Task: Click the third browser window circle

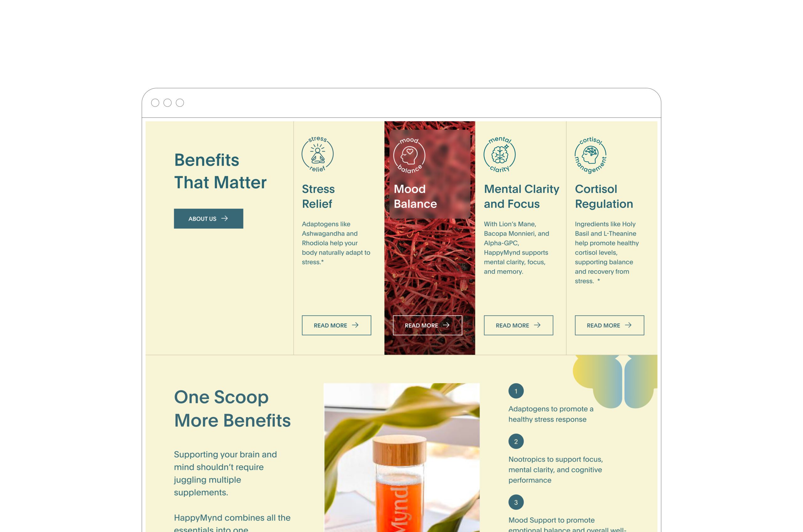Action: pyautogui.click(x=180, y=103)
